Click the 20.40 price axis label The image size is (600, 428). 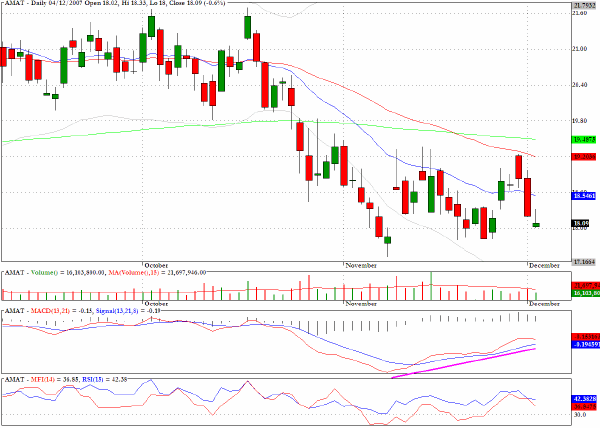[579, 85]
